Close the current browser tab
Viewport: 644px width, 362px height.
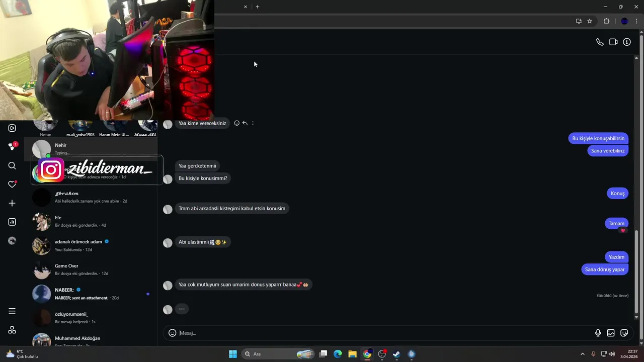[246, 7]
